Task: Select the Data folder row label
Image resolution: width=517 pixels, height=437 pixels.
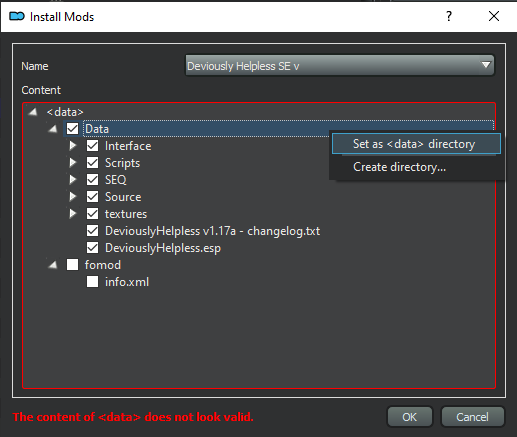Action: click(97, 129)
